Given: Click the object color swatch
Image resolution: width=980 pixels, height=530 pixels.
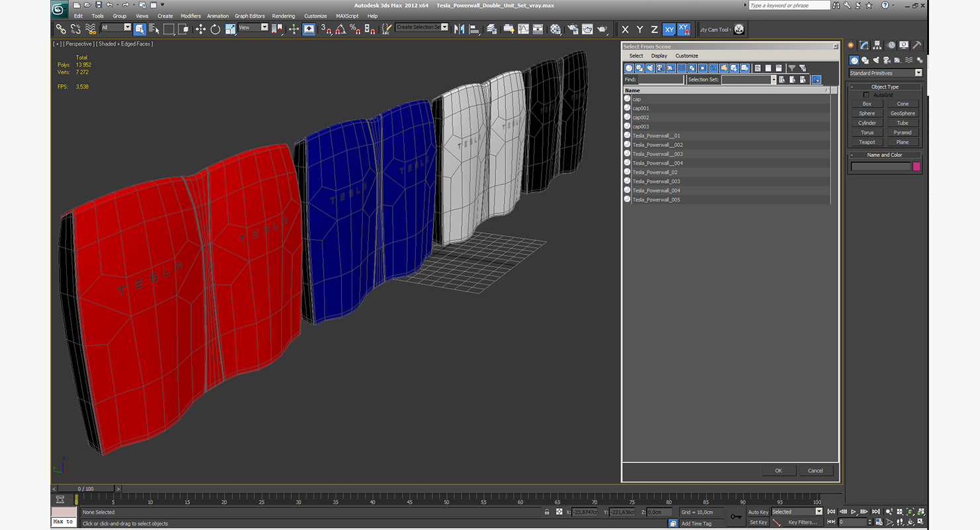Looking at the screenshot, I should [916, 166].
